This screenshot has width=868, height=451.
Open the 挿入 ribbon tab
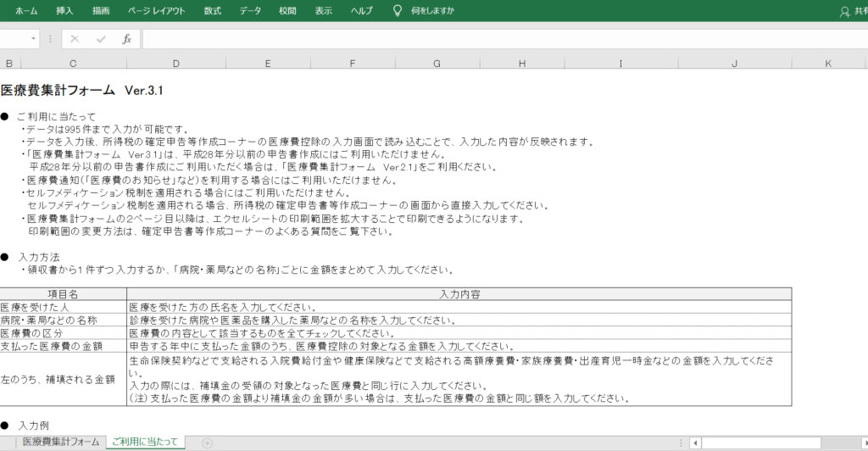pyautogui.click(x=64, y=11)
